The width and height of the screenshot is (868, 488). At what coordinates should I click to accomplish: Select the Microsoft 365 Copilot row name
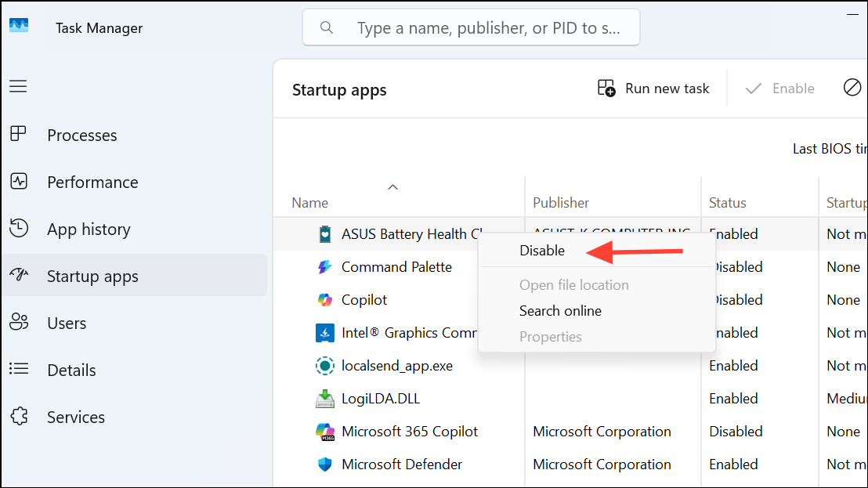click(x=410, y=432)
